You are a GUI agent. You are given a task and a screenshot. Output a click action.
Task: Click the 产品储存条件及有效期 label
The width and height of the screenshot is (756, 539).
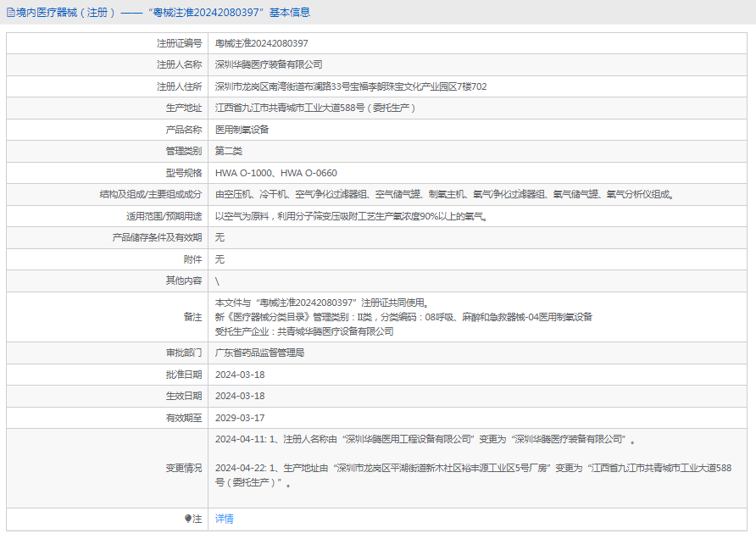157,237
